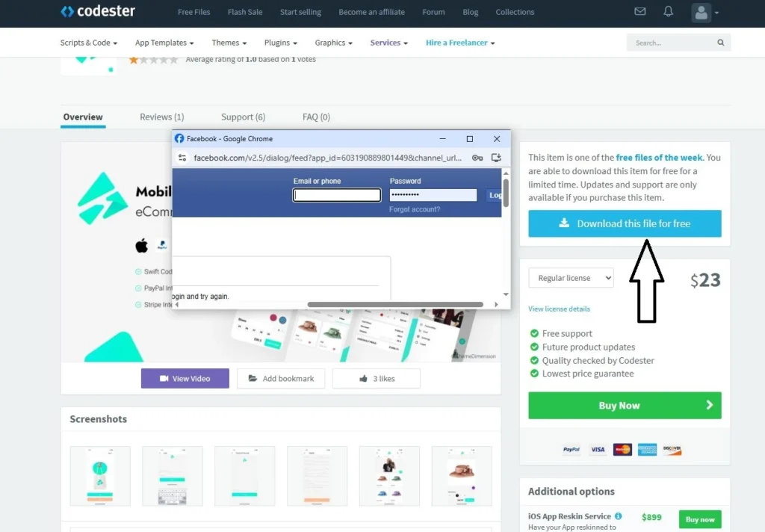Open the sixth screenshot thumbnail with hat
Image resolution: width=765 pixels, height=532 pixels.
tap(462, 476)
